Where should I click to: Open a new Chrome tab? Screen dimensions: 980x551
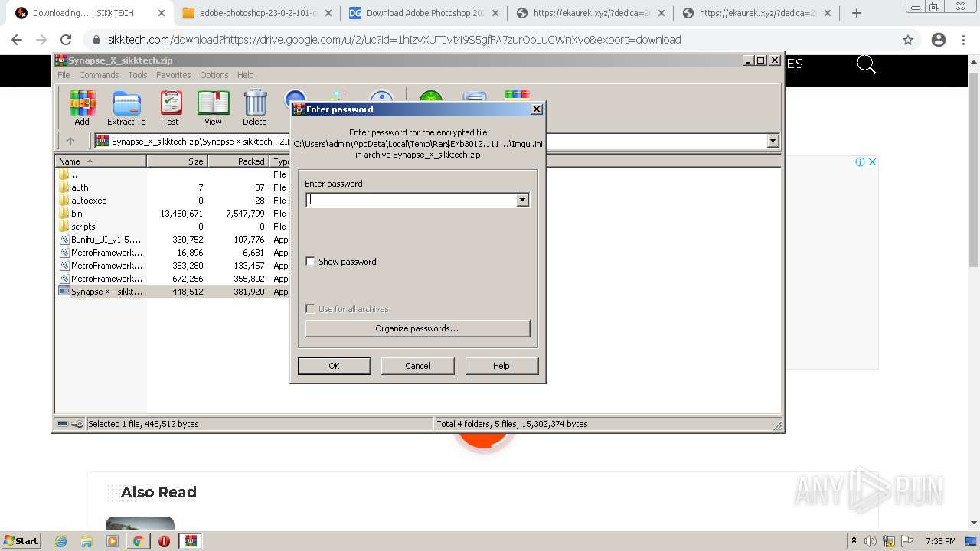point(857,13)
